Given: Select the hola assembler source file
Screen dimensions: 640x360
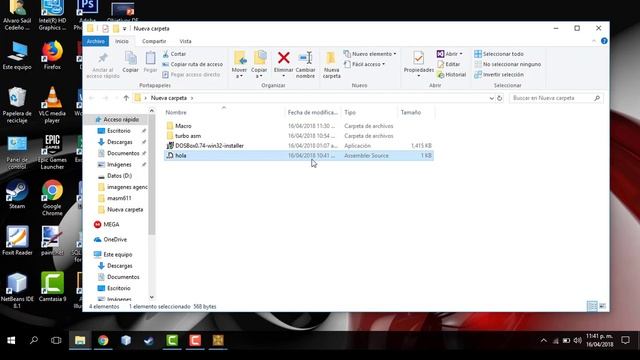Looking at the screenshot, I should [x=299, y=156].
